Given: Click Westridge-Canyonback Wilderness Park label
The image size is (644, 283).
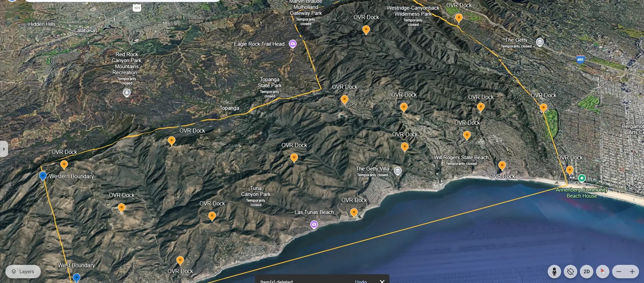Looking at the screenshot, I should point(413,11).
